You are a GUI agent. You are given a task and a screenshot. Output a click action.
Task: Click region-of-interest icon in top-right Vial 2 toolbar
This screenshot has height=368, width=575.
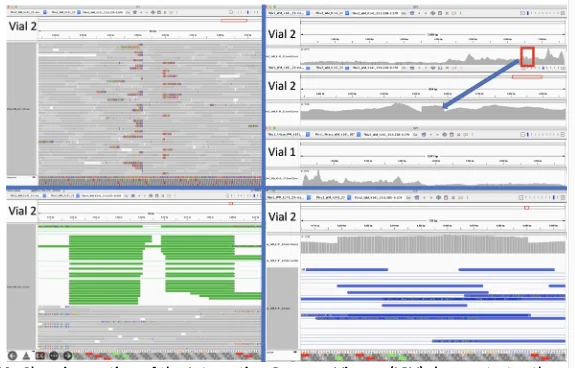pyautogui.click(x=440, y=13)
